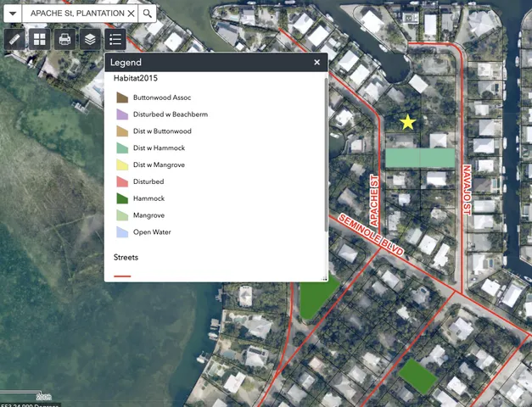532x407 pixels.
Task: Click the Legend resize handle corner
Action: [x=324, y=278]
